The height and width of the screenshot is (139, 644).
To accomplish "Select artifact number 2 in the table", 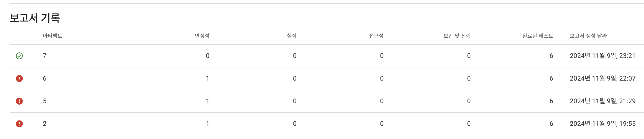I will 44,124.
